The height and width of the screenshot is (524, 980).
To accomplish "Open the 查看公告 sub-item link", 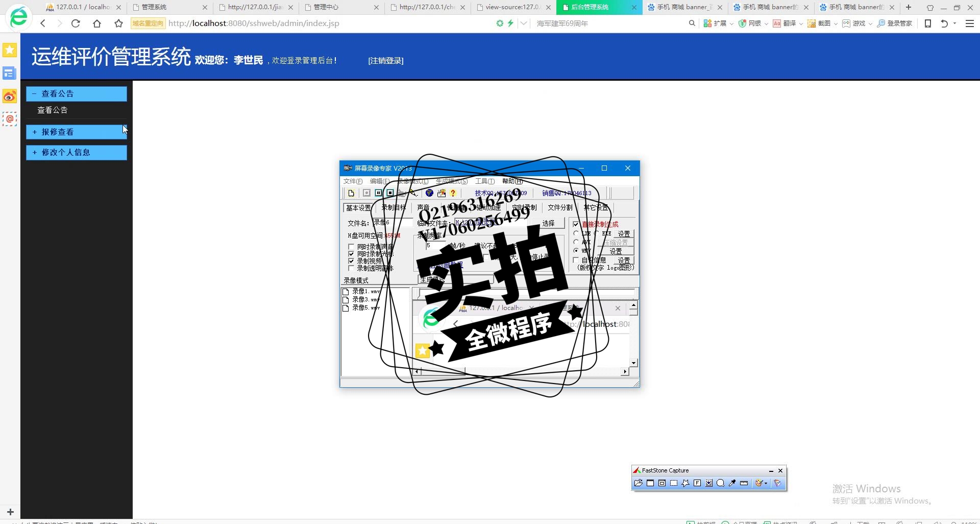I will (53, 110).
